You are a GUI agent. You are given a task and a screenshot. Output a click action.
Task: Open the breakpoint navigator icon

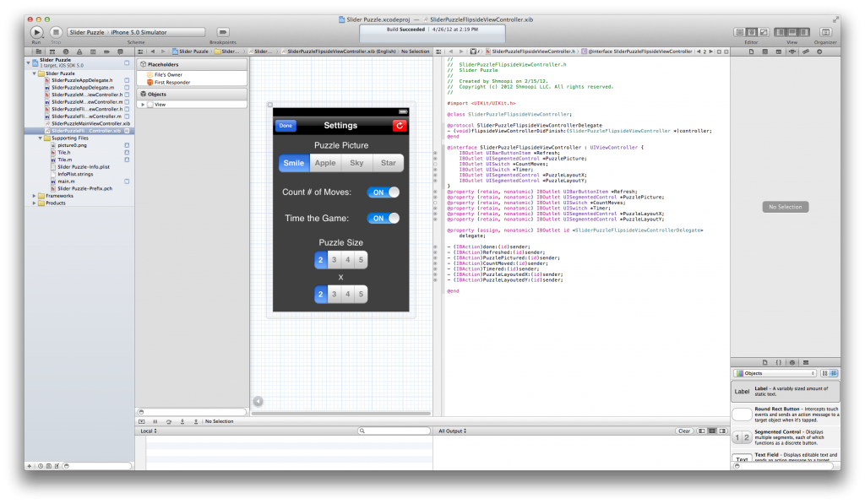pyautogui.click(x=106, y=51)
